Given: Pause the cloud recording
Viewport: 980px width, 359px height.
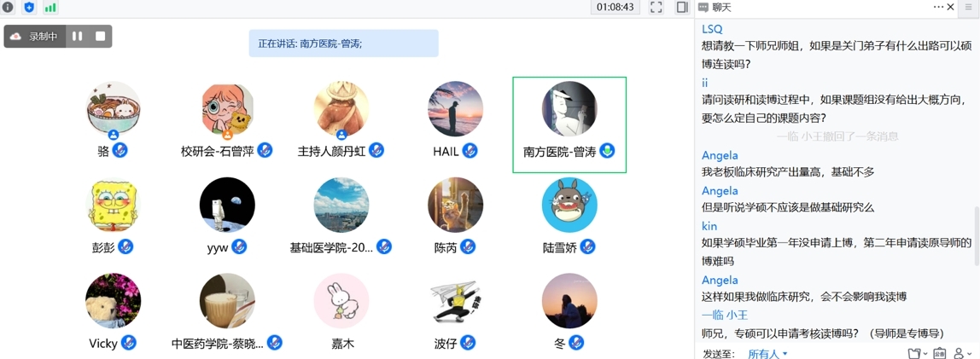Looking at the screenshot, I should [x=77, y=36].
